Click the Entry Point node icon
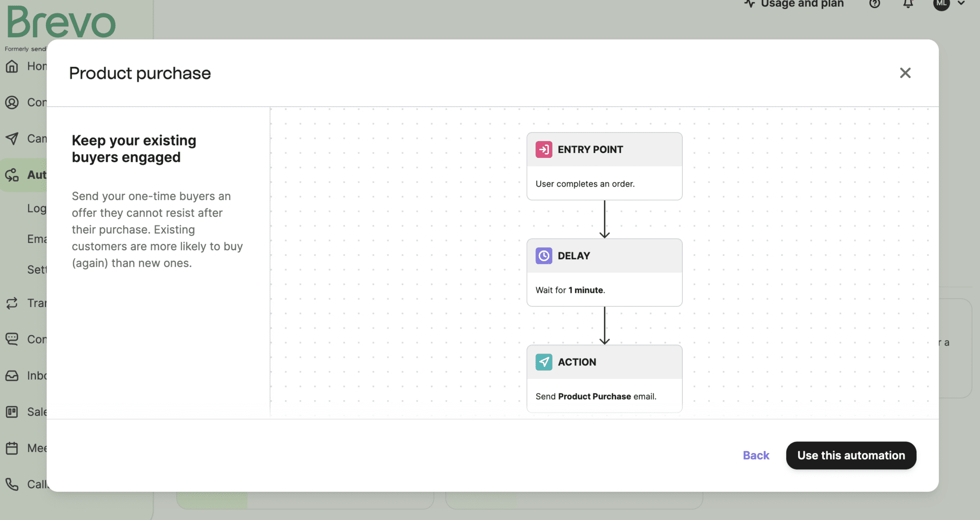 point(544,149)
